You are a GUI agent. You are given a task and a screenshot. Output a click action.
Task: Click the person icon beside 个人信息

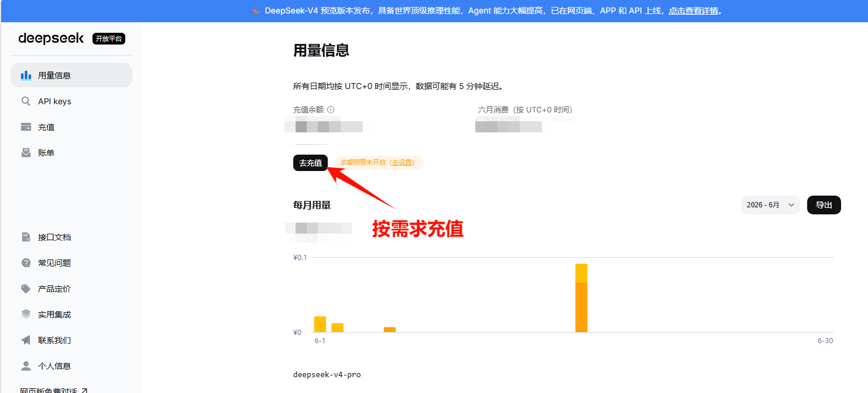click(x=26, y=366)
